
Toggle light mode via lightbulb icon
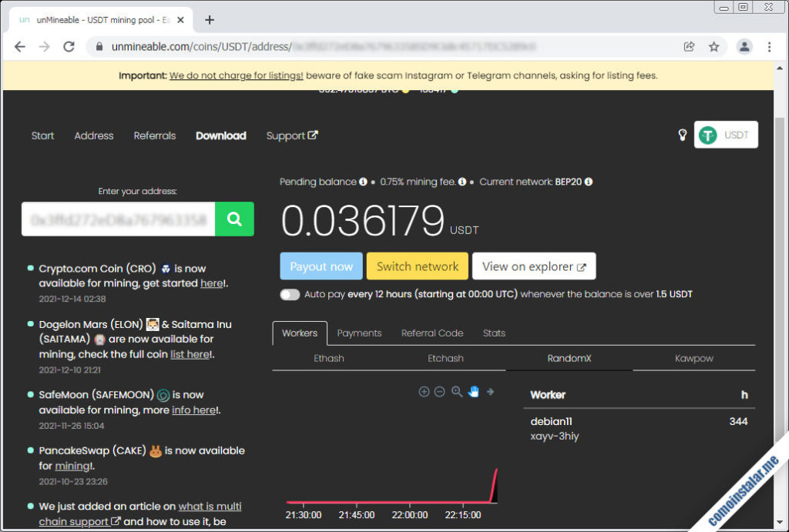tap(683, 135)
